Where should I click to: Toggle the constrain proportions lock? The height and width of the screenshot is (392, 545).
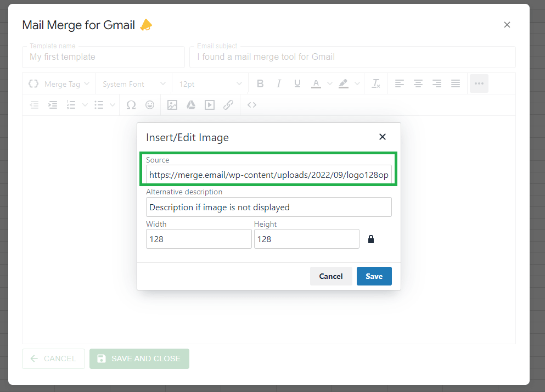(371, 239)
